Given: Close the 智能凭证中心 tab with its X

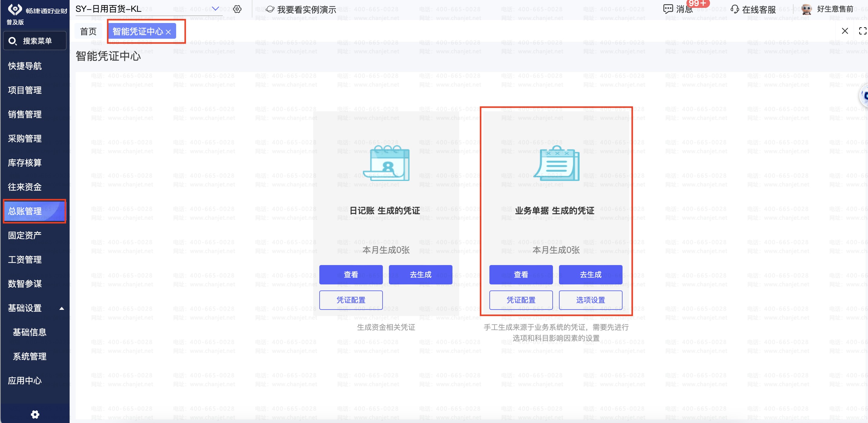Looking at the screenshot, I should point(169,32).
